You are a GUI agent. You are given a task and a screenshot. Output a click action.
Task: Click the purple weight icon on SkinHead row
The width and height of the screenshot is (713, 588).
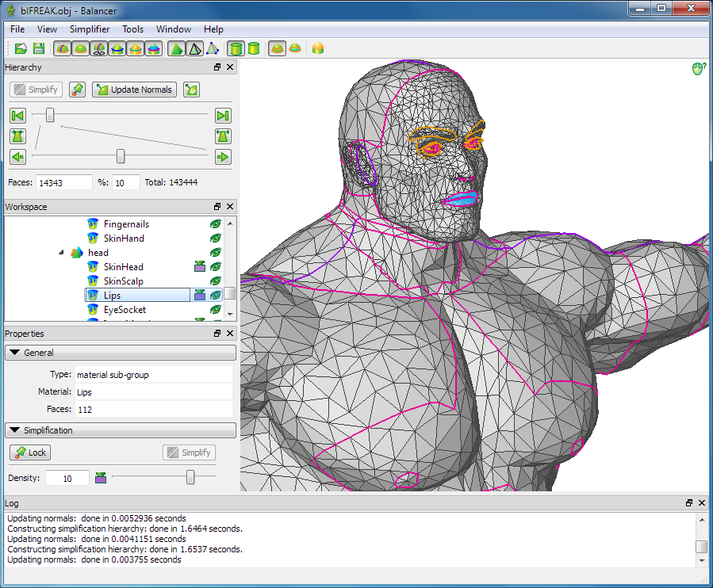tap(200, 267)
